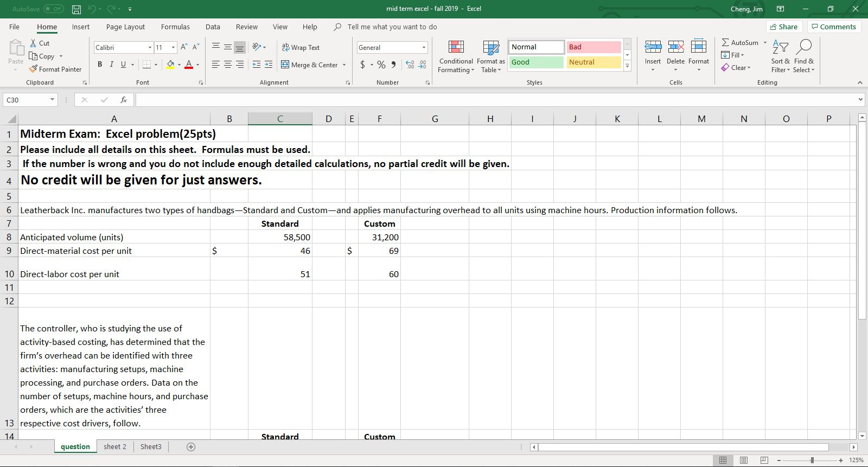This screenshot has height=467, width=868.
Task: Open the Font size dropdown
Action: [173, 47]
